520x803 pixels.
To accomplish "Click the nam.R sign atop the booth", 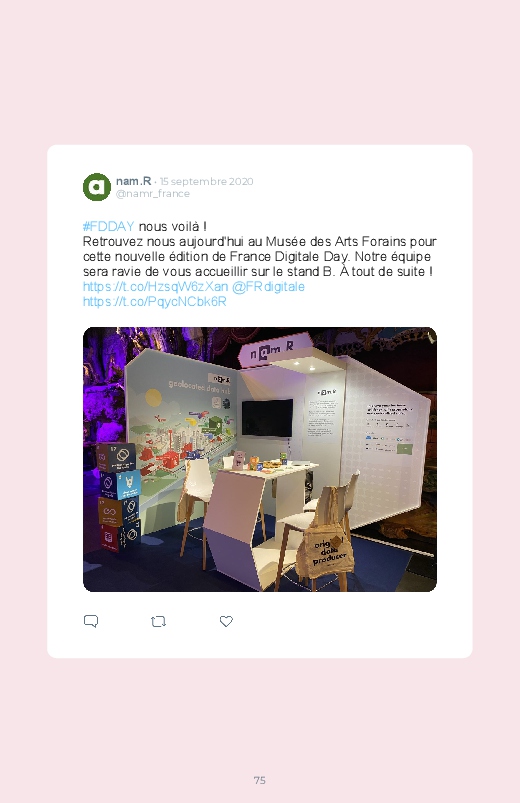I will click(x=273, y=350).
